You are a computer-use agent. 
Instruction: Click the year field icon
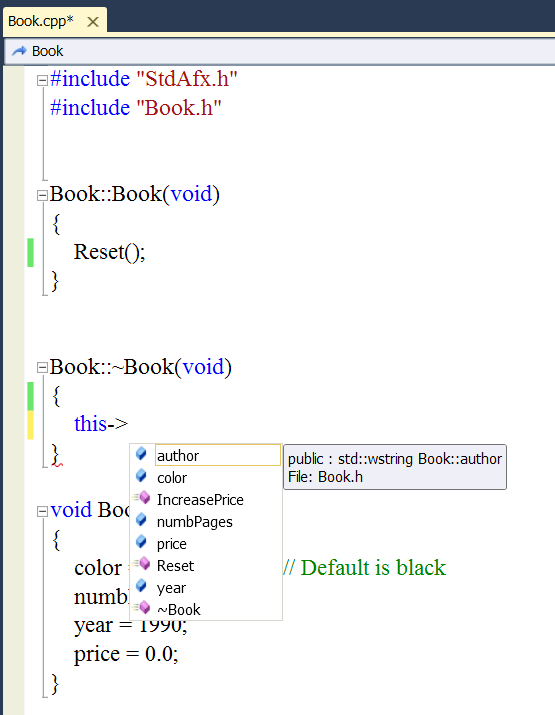tap(141, 585)
